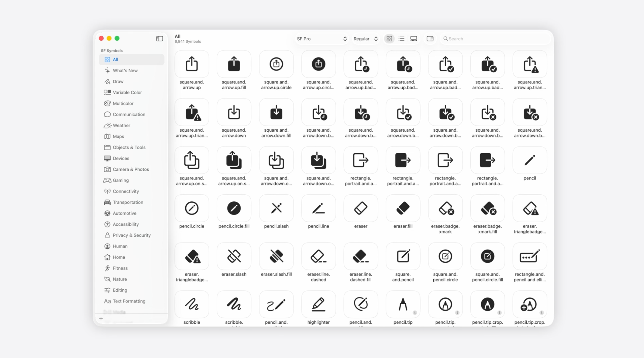Toggle the inspector panel button
This screenshot has height=358, width=644.
tap(430, 38)
